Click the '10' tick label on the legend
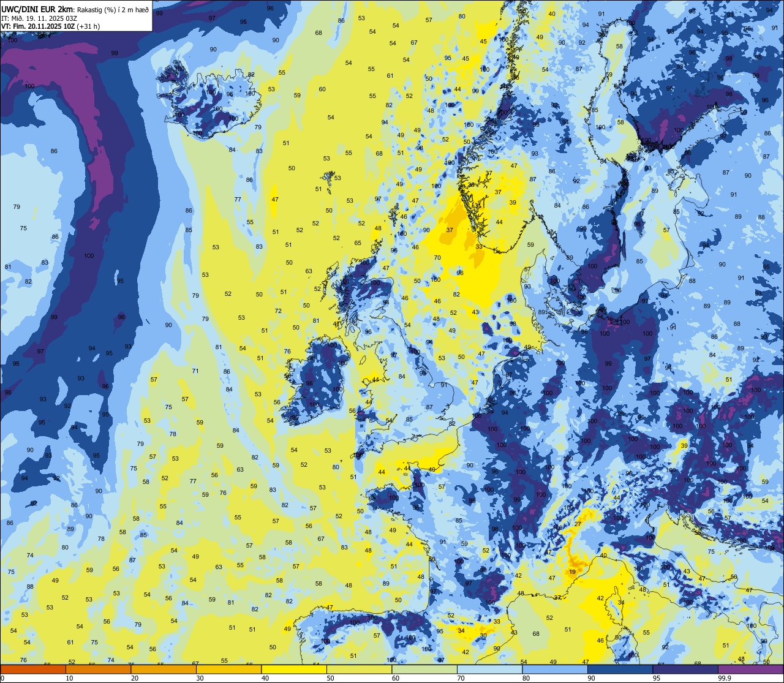 [69, 678]
